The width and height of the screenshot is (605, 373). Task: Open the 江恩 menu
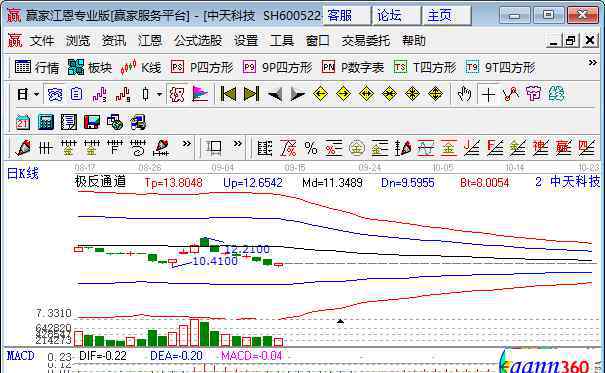150,41
